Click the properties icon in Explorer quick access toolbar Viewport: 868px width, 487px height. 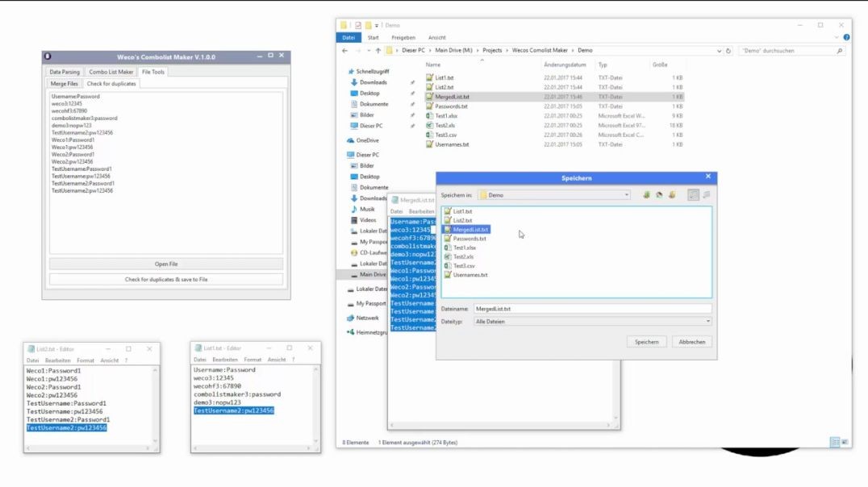357,26
